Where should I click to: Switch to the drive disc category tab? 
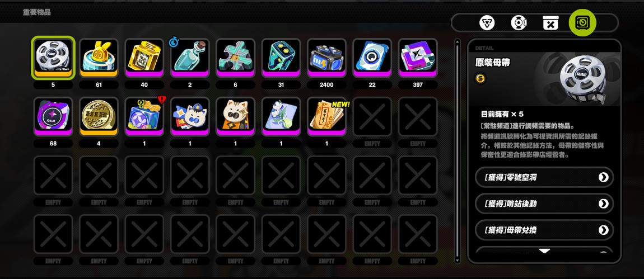[x=519, y=22]
